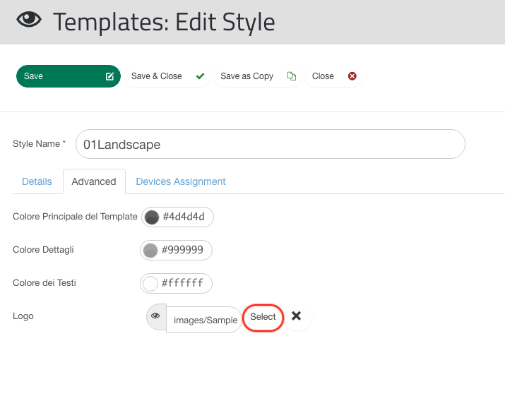Click the Logo image path field
The height and width of the screenshot is (420, 505).
click(x=204, y=320)
